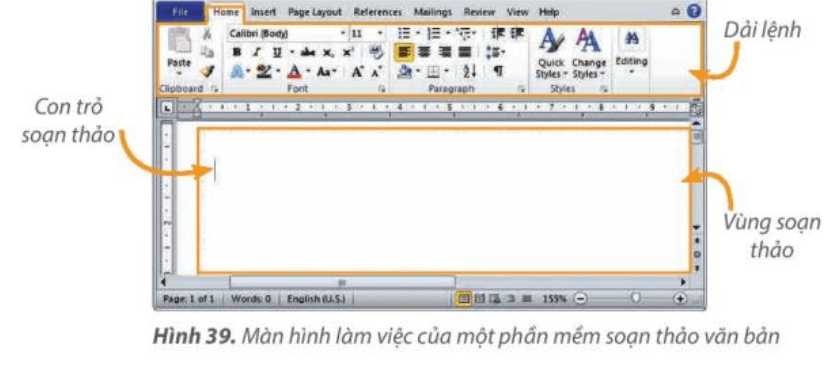Open the Font dialog launcher
Viewport: 827px width, 383px height.
click(x=382, y=90)
